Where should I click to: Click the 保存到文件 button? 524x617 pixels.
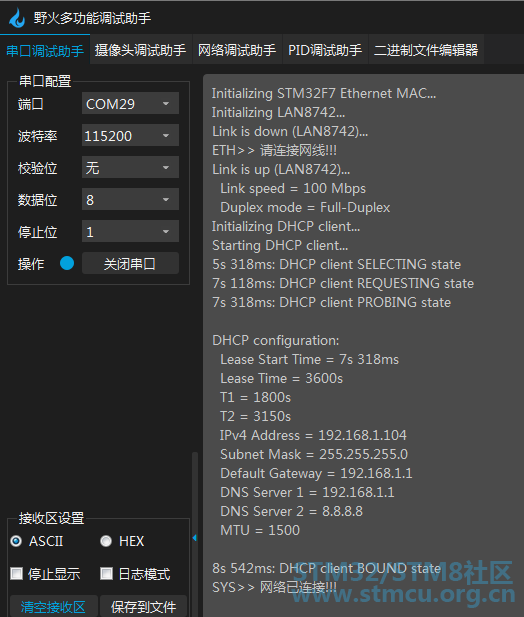(x=144, y=606)
